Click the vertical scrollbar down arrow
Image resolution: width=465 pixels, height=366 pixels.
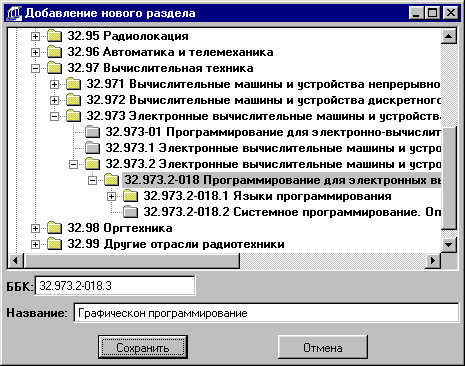tap(449, 245)
